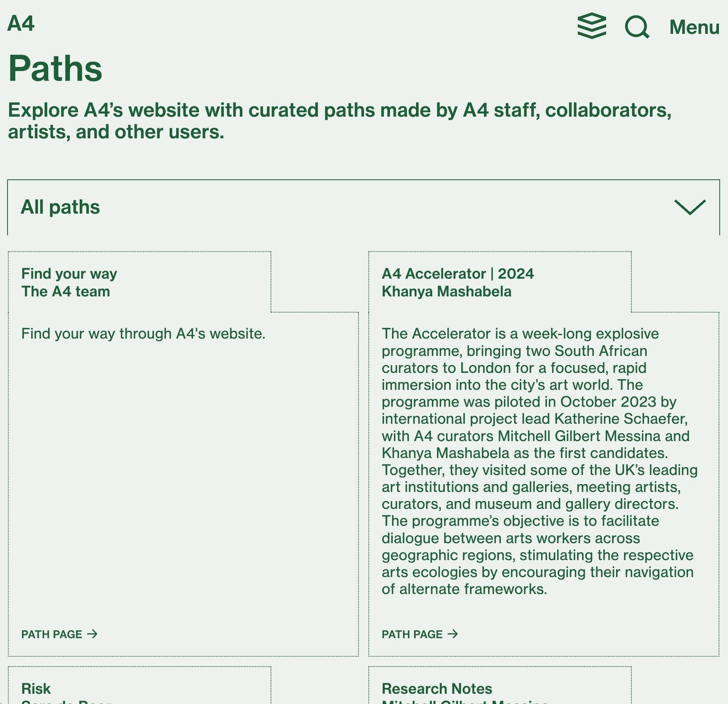Select the Find your way card title

pyautogui.click(x=69, y=274)
